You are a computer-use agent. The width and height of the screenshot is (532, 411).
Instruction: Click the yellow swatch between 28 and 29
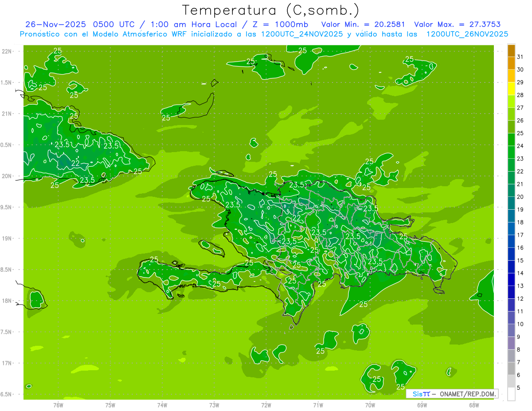click(x=511, y=89)
